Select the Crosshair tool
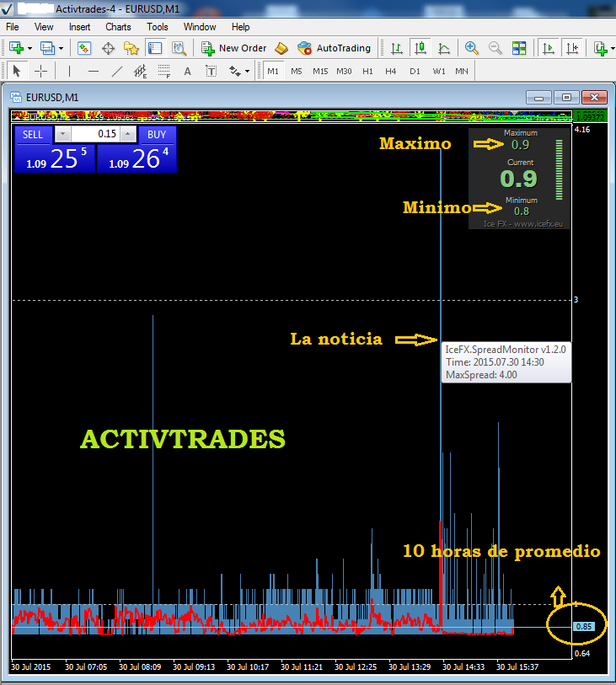The width and height of the screenshot is (616, 685). pyautogui.click(x=40, y=71)
